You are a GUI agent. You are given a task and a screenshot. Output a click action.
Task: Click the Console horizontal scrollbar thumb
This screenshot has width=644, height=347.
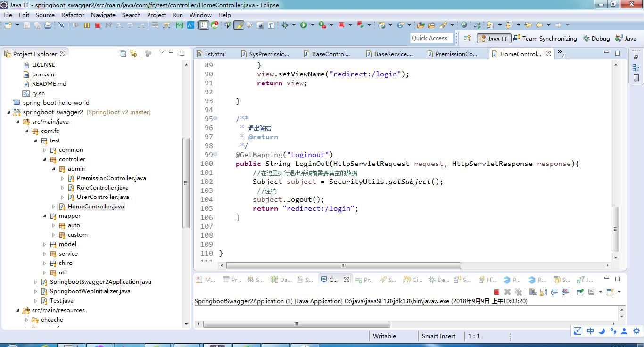click(x=297, y=324)
